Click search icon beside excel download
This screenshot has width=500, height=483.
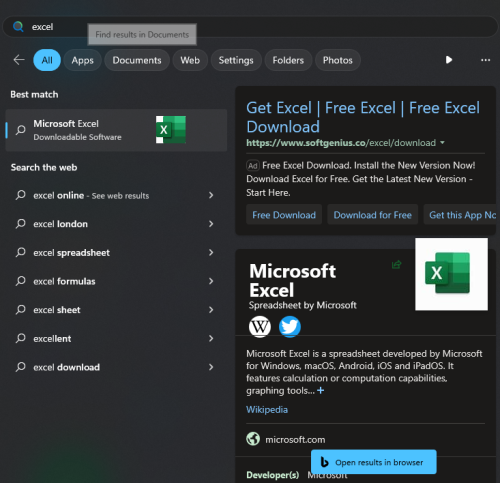(x=21, y=367)
